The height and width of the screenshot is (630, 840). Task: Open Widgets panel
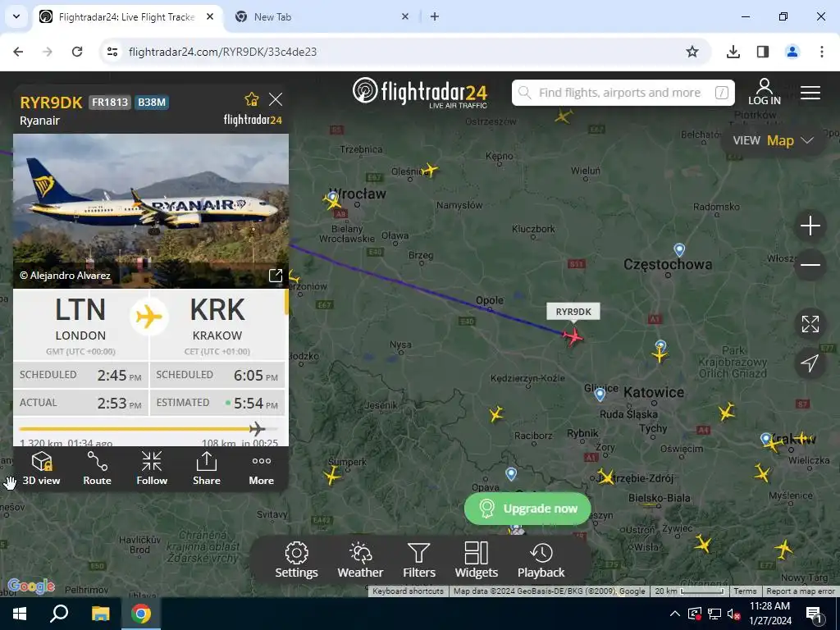point(477,560)
